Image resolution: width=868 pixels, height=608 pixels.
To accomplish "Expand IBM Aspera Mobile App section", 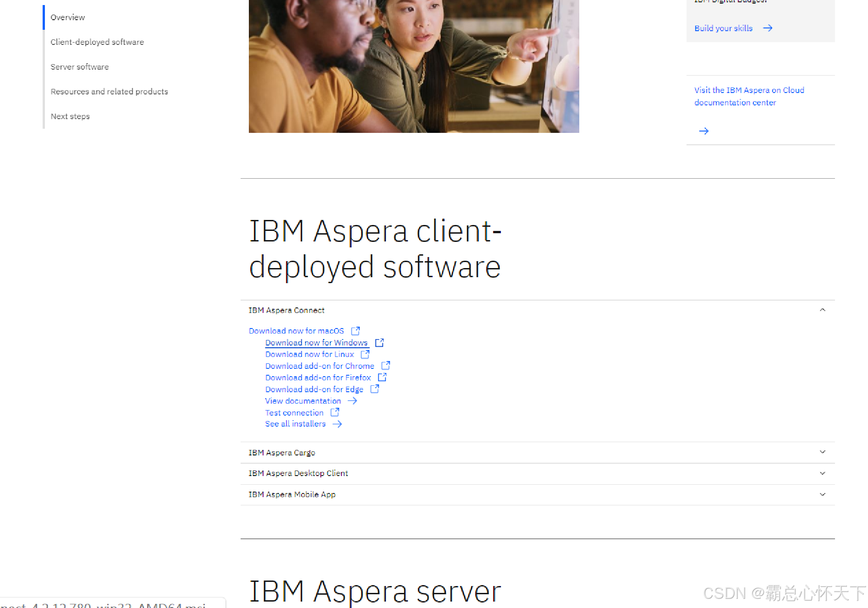I will tap(538, 494).
